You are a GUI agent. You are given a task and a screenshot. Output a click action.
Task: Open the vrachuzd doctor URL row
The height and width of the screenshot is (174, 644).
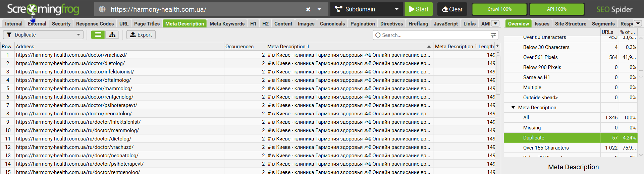(71, 55)
